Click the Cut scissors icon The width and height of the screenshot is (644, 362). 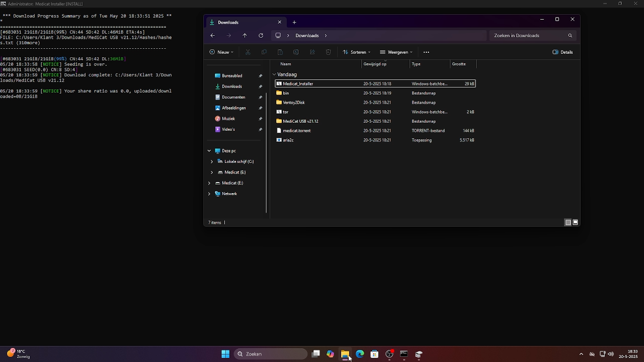coord(248,52)
